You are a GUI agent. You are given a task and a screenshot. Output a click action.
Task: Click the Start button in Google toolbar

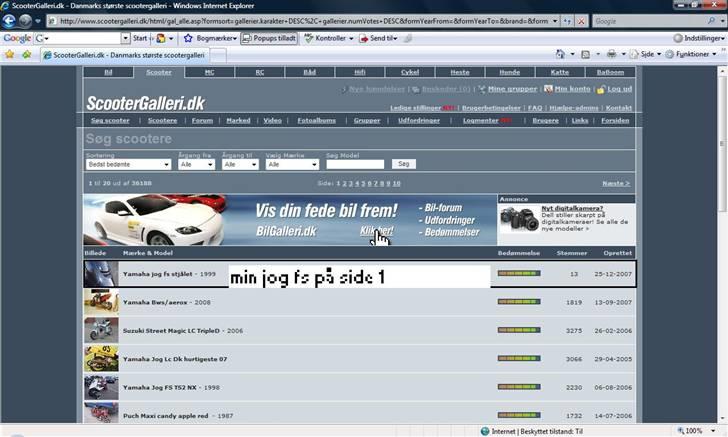coord(140,38)
